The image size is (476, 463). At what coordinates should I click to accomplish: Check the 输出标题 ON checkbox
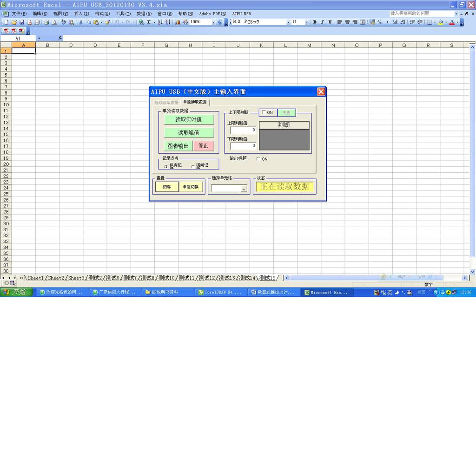[259, 159]
